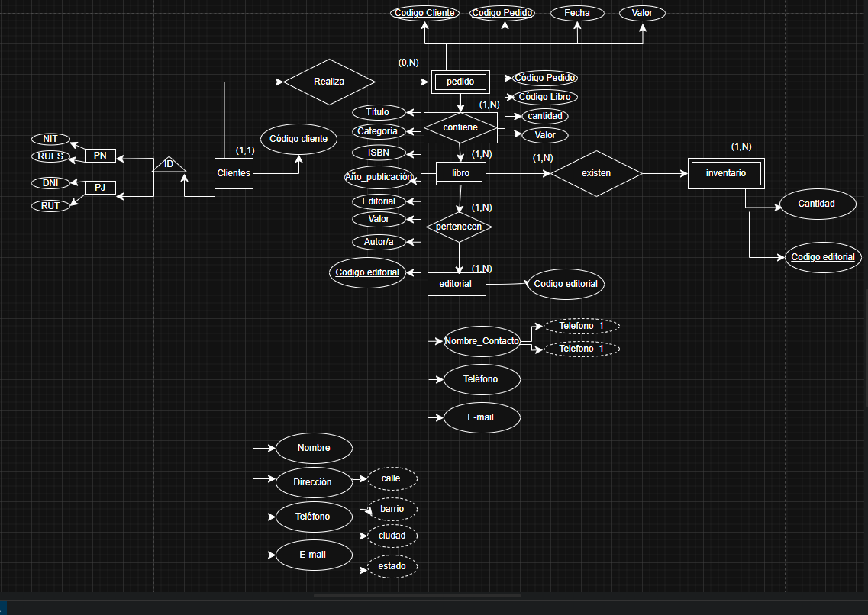Select the pertenecen relationship diamond

459,227
